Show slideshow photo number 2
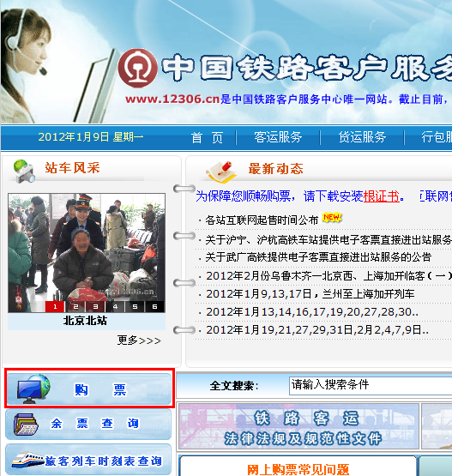452x476 pixels. (75, 306)
